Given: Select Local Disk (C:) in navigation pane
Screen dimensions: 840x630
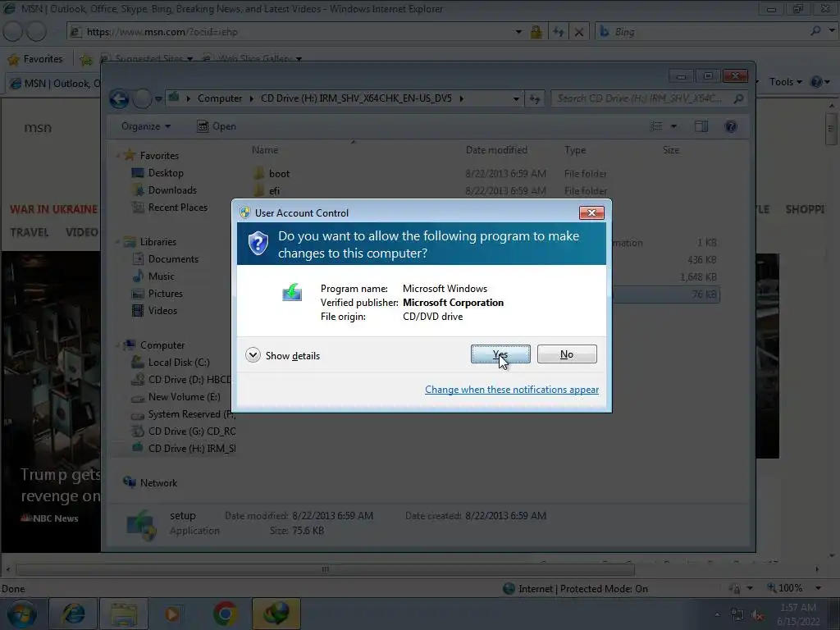Looking at the screenshot, I should pos(179,362).
